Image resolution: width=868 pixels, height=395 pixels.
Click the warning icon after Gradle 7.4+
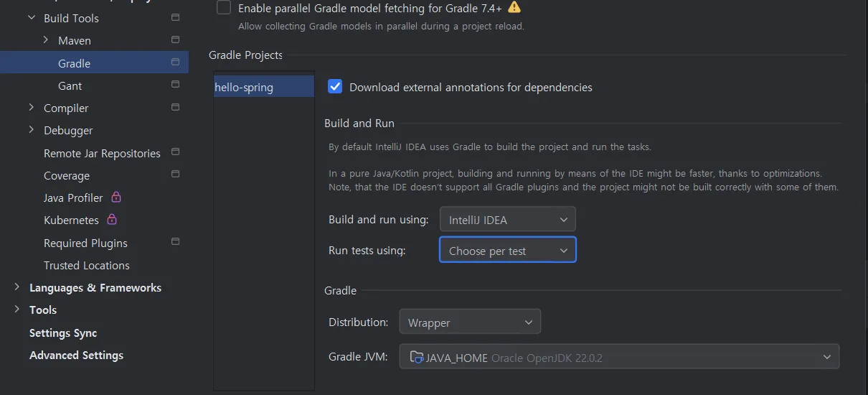click(x=514, y=8)
